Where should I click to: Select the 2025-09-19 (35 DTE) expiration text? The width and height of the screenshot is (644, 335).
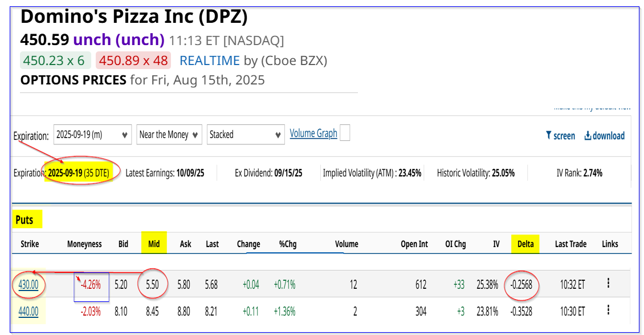point(79,173)
